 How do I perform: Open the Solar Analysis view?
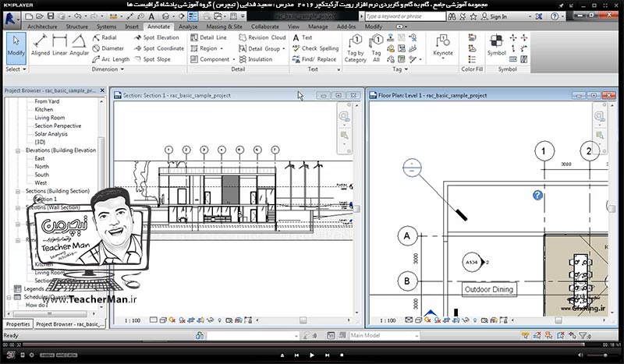51,134
